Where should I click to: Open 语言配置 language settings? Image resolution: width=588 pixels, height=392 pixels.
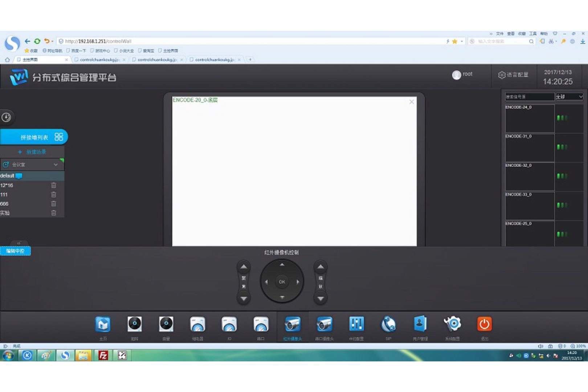pos(513,75)
